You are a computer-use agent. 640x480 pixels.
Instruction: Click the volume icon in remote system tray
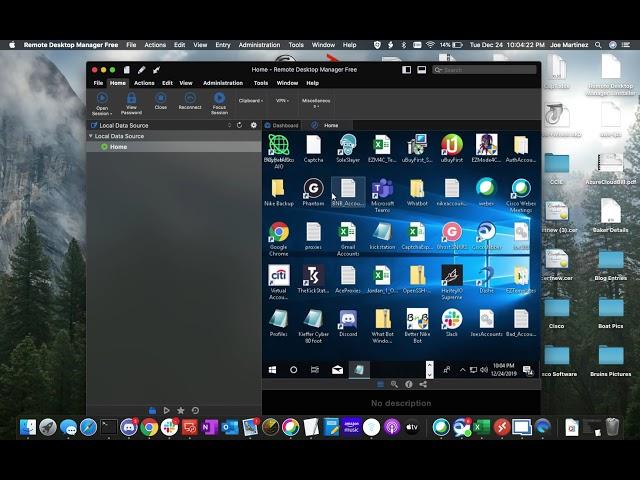[484, 370]
